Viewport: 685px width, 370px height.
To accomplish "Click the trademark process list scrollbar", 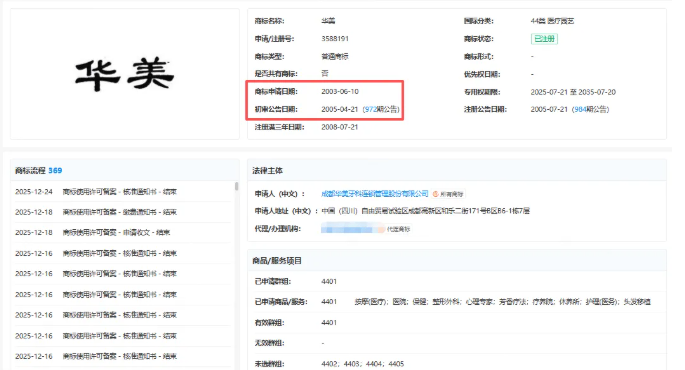I will 236,187.
